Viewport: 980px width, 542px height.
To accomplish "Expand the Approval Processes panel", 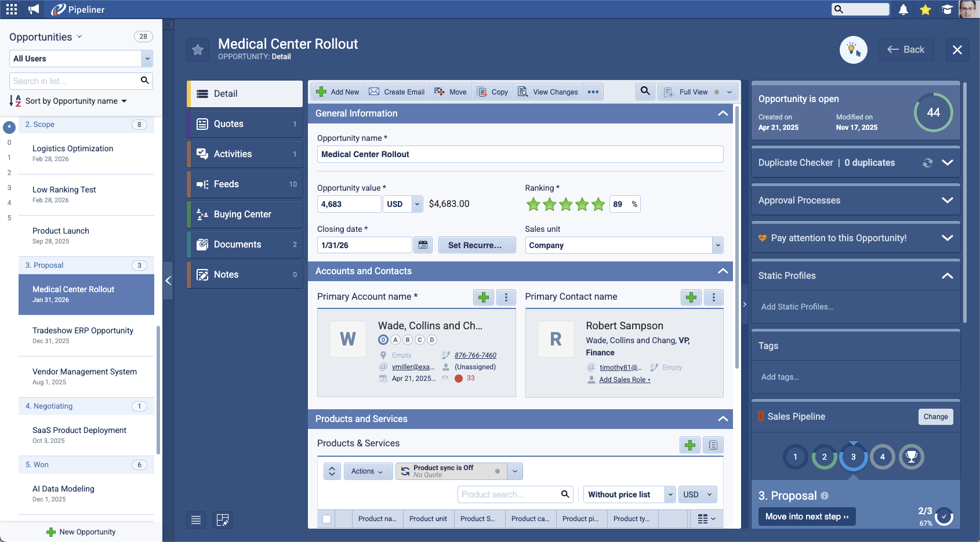I will [x=947, y=201].
